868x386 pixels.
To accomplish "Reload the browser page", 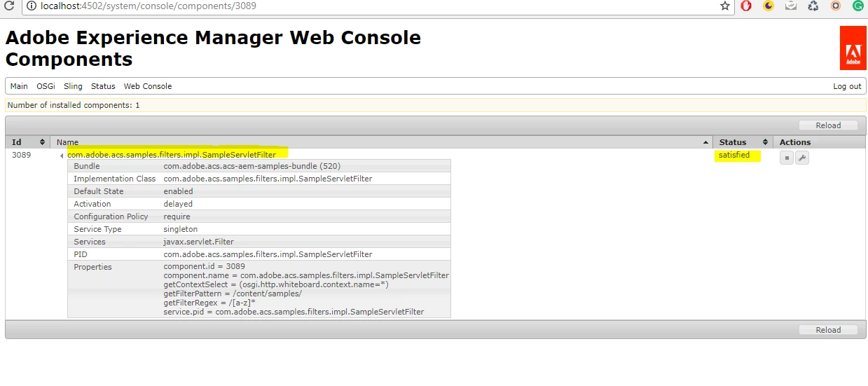I will (9, 6).
